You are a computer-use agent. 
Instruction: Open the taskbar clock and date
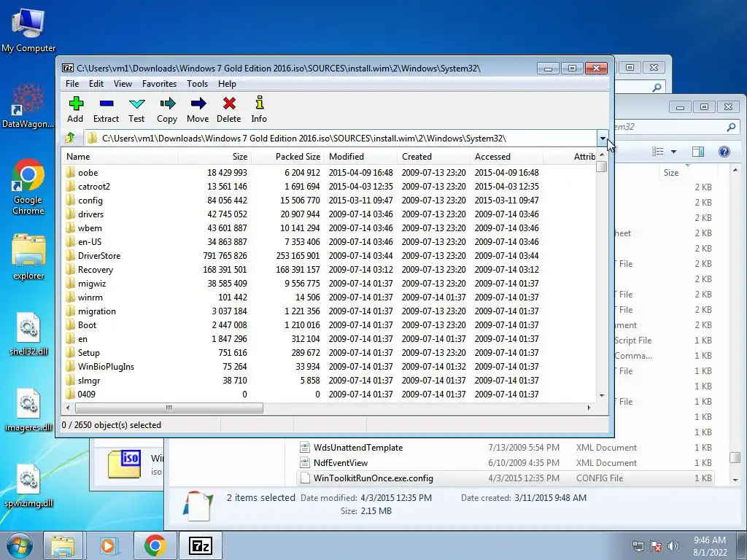coord(710,546)
